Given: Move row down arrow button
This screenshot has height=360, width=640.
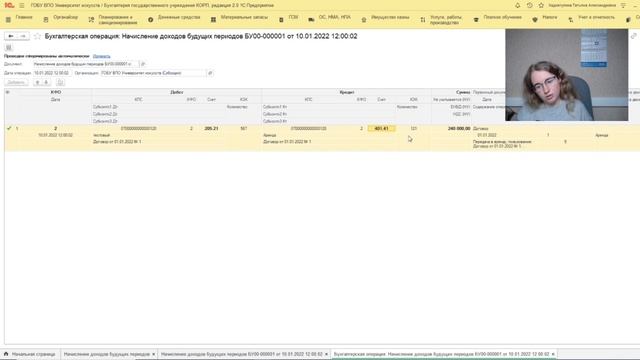Looking at the screenshot, I should tap(46, 82).
